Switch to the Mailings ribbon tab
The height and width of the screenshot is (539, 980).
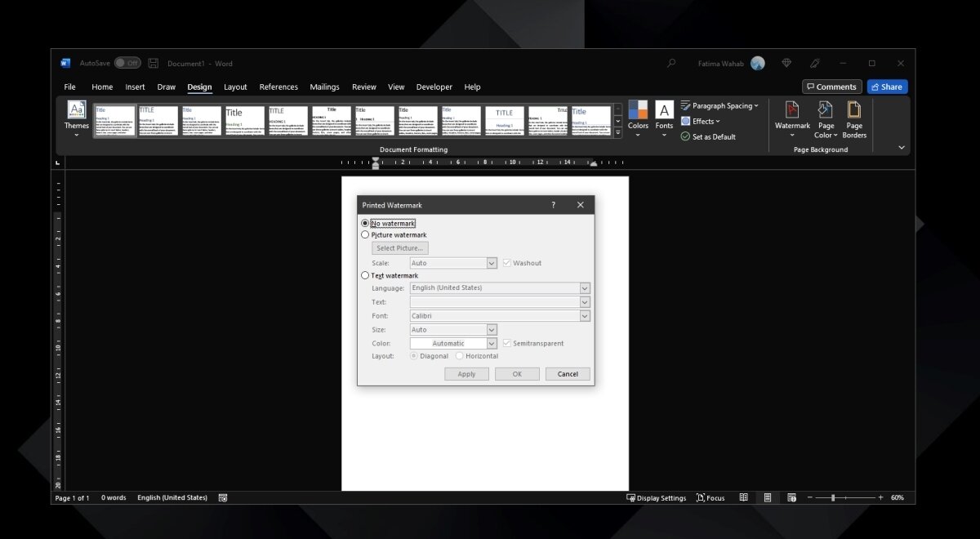tap(324, 87)
